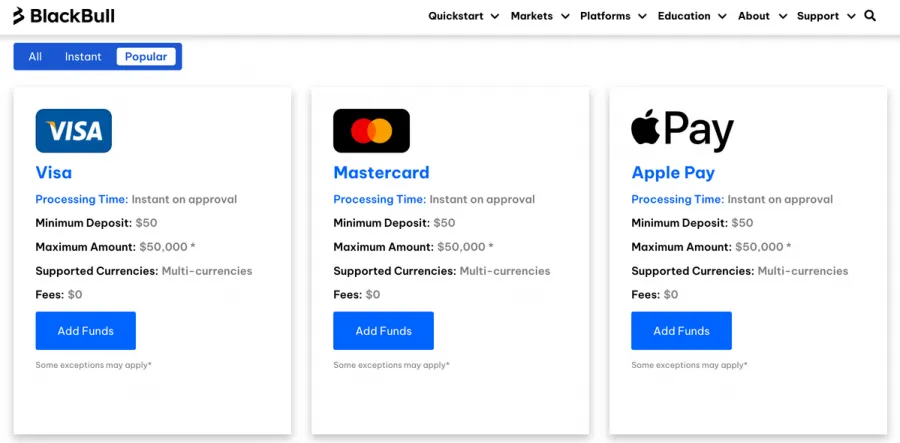Select the All filter option

[x=35, y=57]
